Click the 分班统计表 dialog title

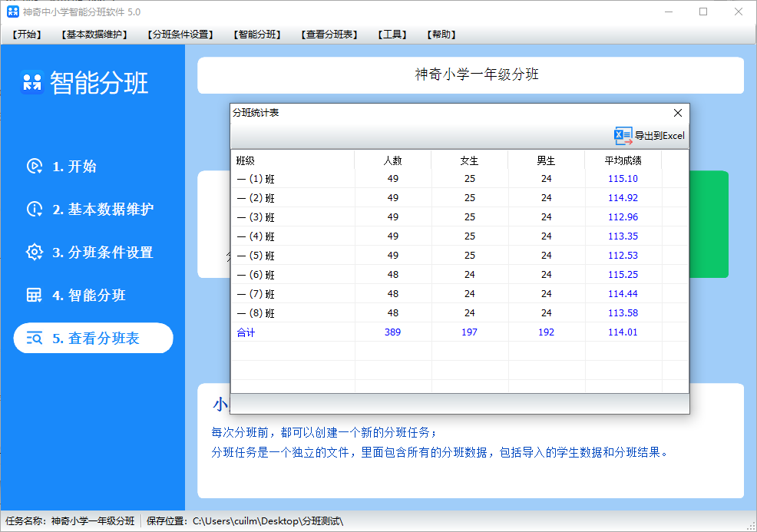(256, 113)
